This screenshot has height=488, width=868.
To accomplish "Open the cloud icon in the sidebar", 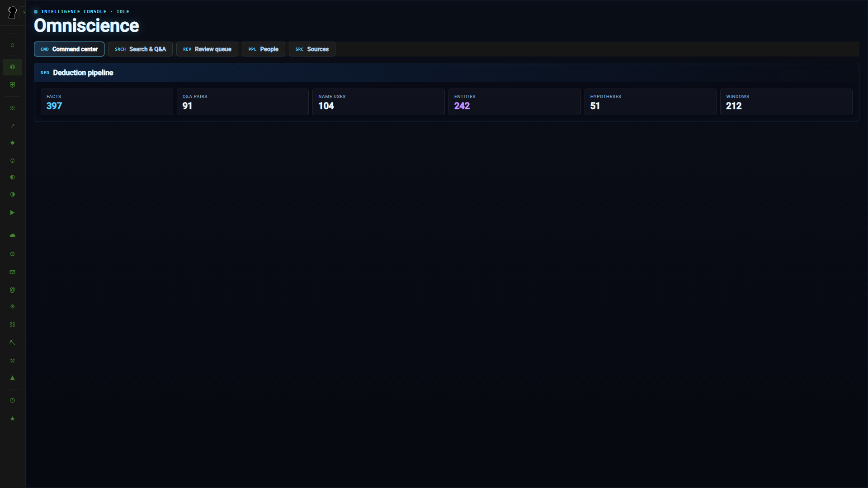I will coord(12,235).
